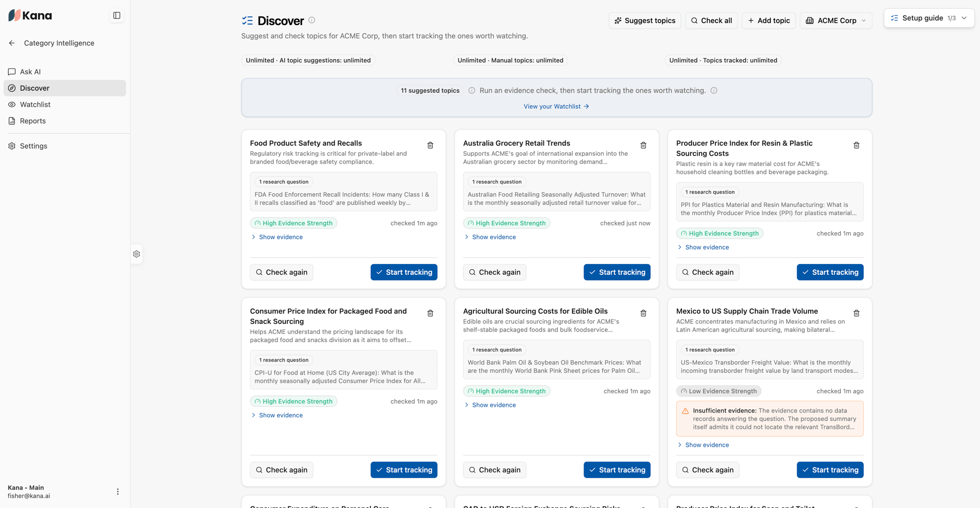Start tracking Food Product Safety and Recalls
Image resolution: width=980 pixels, height=508 pixels.
tap(404, 272)
